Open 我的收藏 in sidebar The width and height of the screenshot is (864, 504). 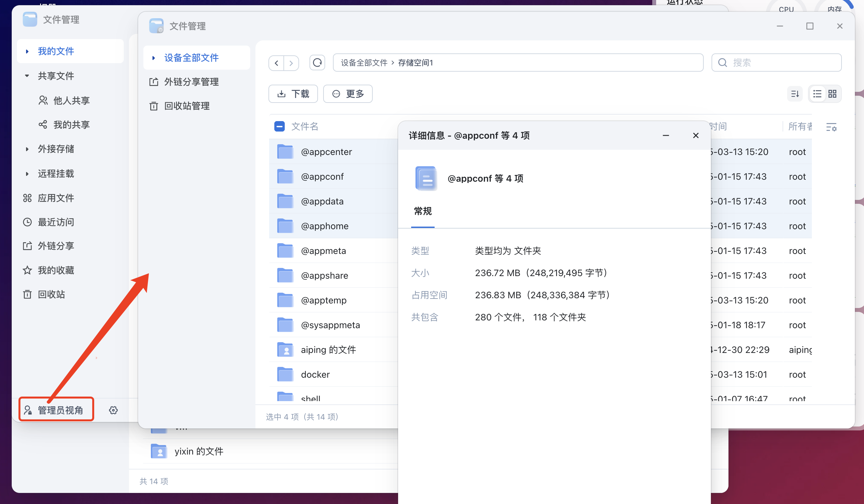click(x=70, y=270)
